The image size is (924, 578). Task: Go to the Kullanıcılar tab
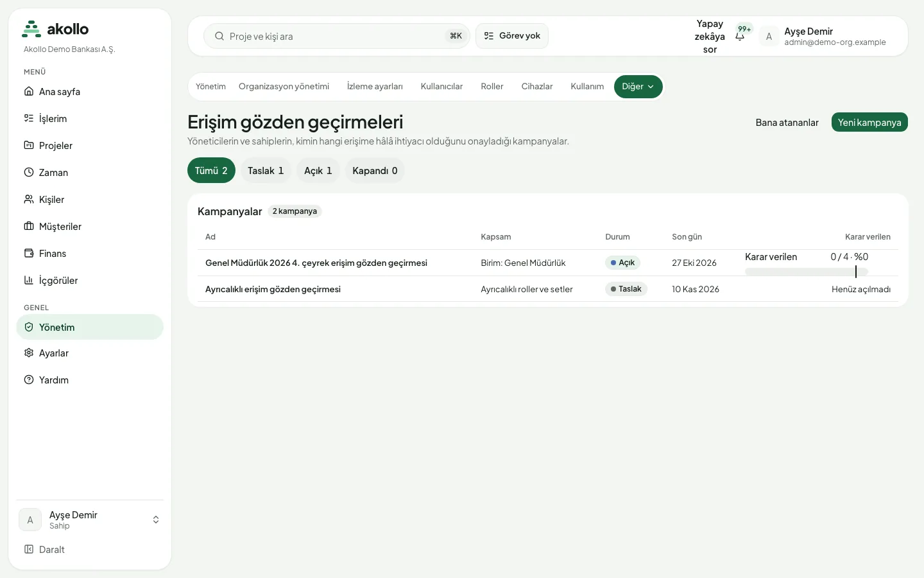441,87
